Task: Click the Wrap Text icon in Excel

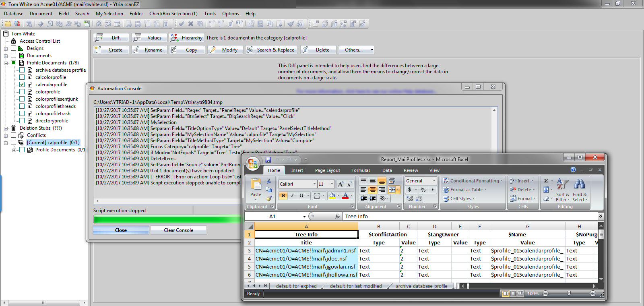Action: (x=392, y=181)
